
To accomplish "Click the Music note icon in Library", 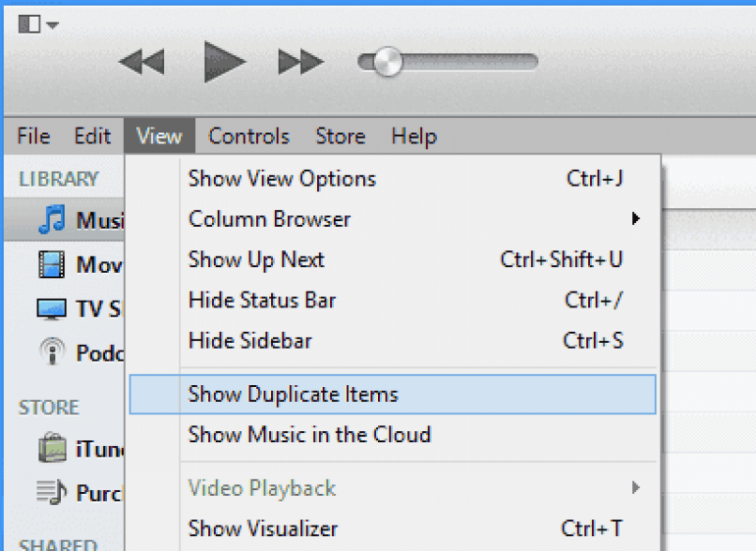I will pyautogui.click(x=52, y=220).
